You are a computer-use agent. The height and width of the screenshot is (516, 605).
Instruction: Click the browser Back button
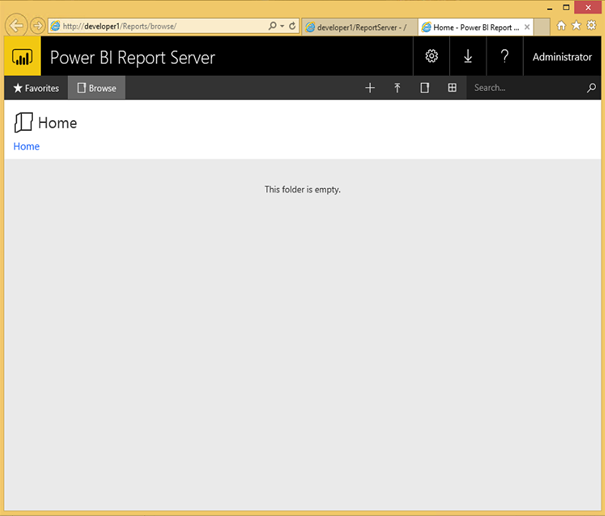[16, 26]
